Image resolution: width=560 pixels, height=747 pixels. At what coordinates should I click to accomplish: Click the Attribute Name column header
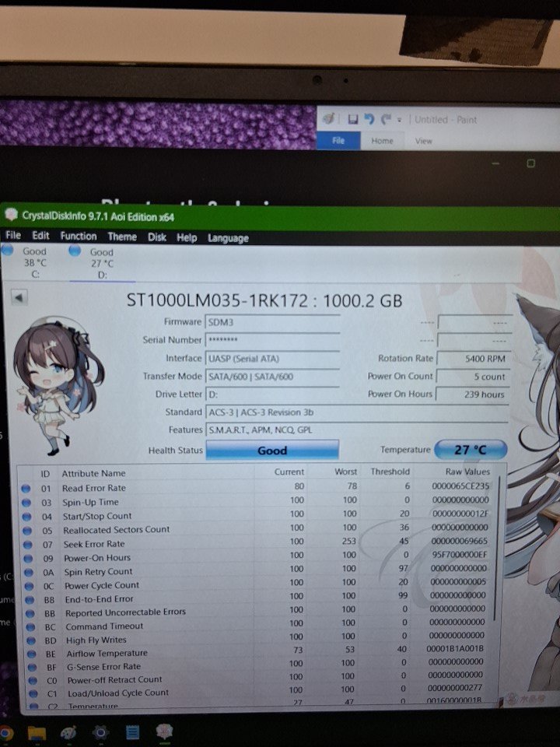[x=94, y=473]
